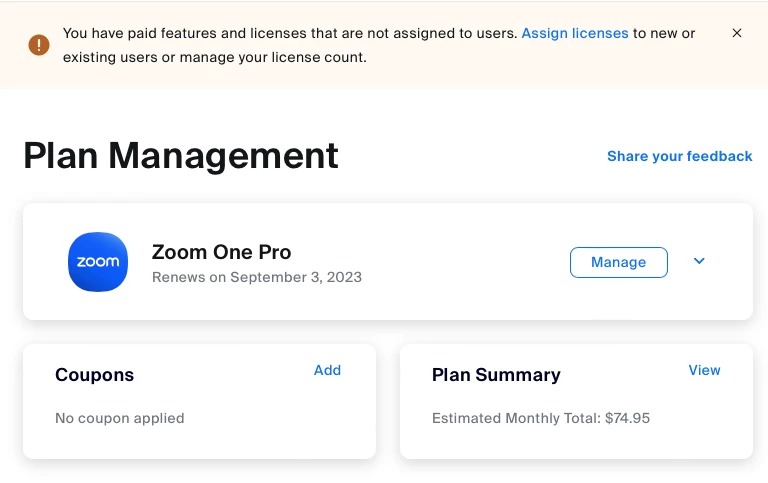Click the Renews on September 3, 2023 text
This screenshot has width=768, height=483.
257,277
